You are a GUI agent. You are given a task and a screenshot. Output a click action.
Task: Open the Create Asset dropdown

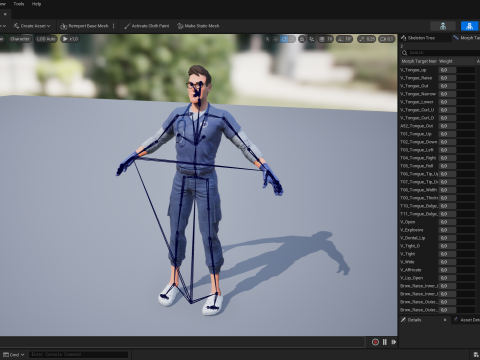tap(32, 26)
